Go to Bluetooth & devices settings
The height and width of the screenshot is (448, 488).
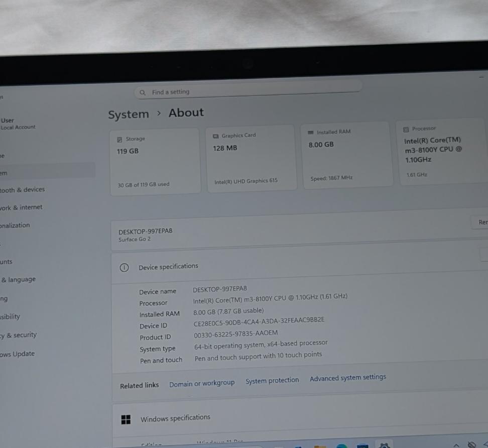coord(23,190)
